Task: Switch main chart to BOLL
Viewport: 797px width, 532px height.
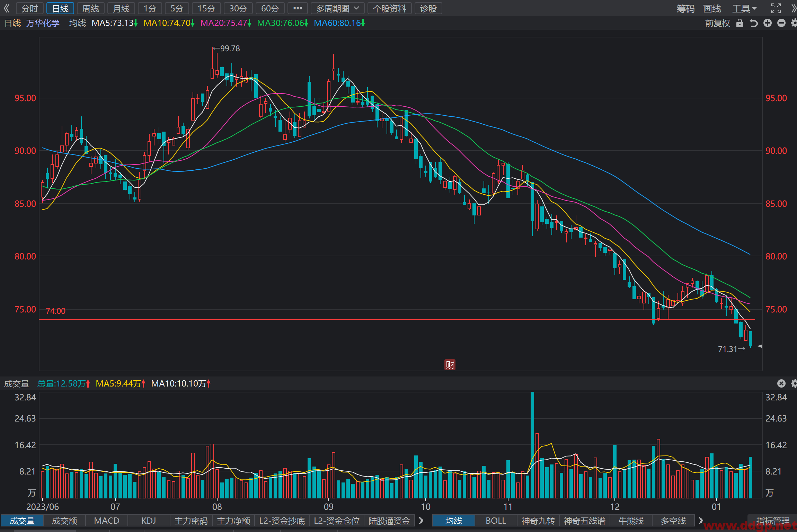Action: [x=496, y=521]
